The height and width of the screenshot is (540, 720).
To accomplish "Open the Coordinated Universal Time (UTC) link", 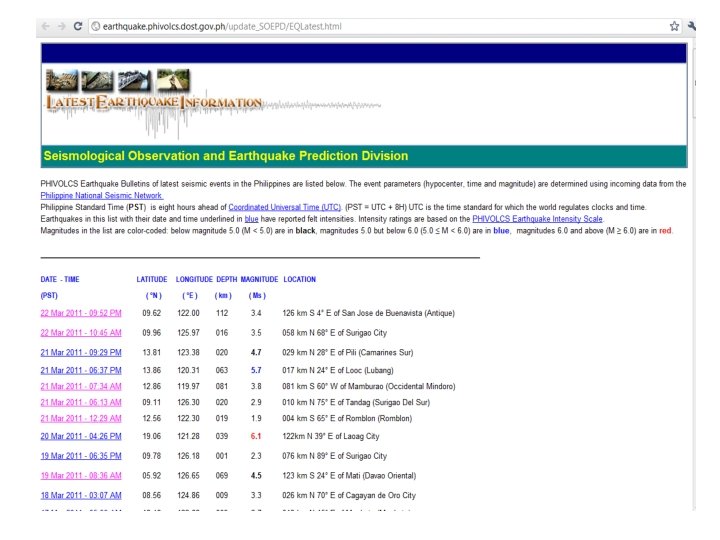I will [x=285, y=207].
